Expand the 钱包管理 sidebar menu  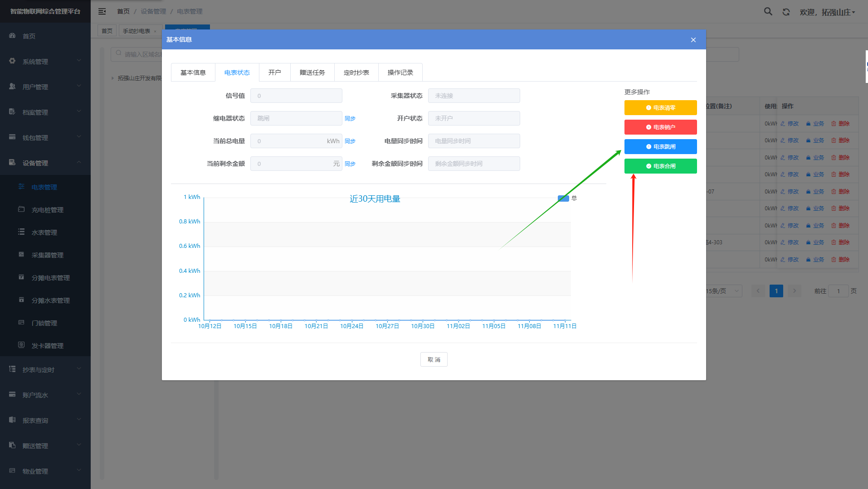tap(45, 138)
